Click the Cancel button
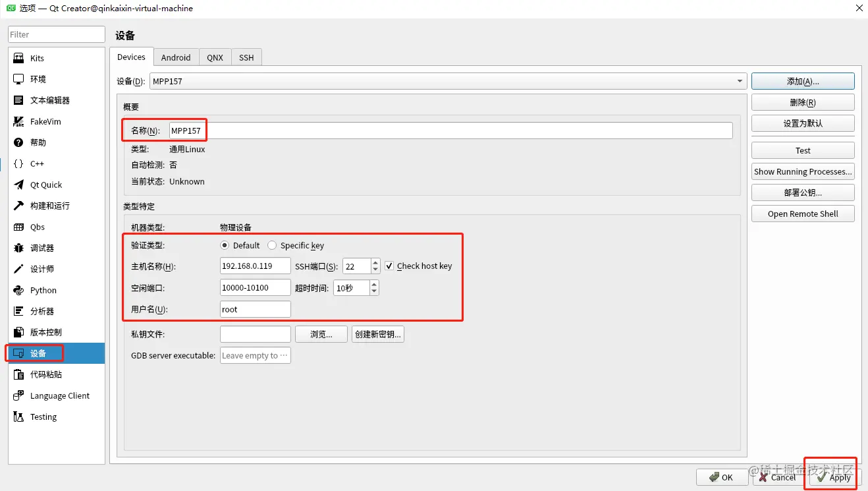Image resolution: width=868 pixels, height=491 pixels. tap(776, 477)
